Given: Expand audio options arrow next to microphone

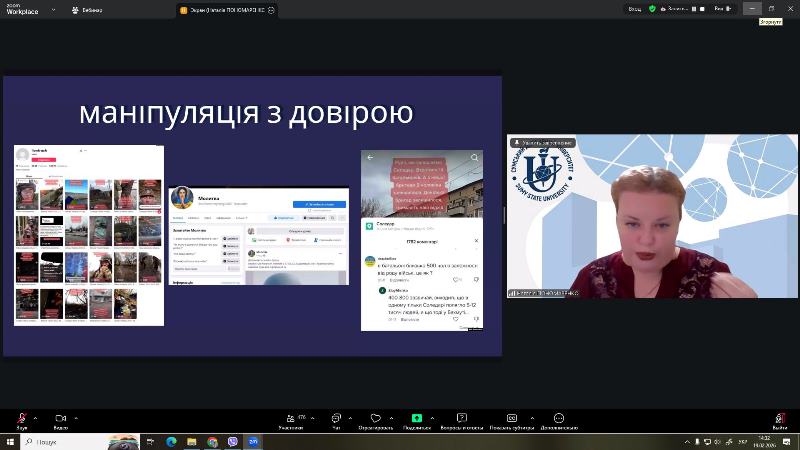Looking at the screenshot, I should click(x=35, y=417).
